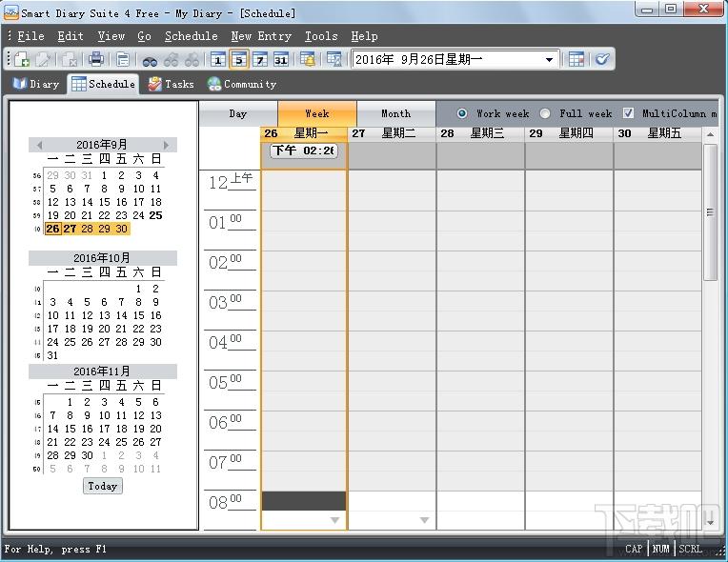
Task: Go to previous month arrow in mini calendar
Action: tap(39, 145)
